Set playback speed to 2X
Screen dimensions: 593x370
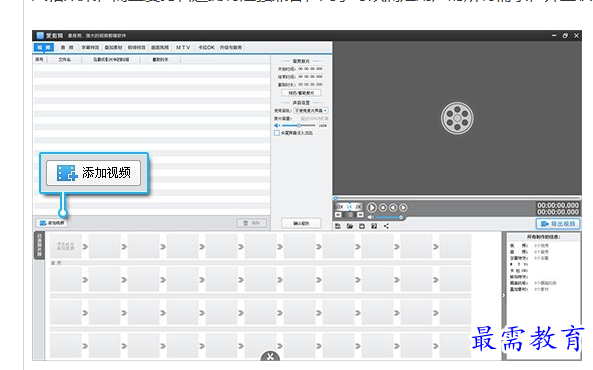[x=358, y=207]
